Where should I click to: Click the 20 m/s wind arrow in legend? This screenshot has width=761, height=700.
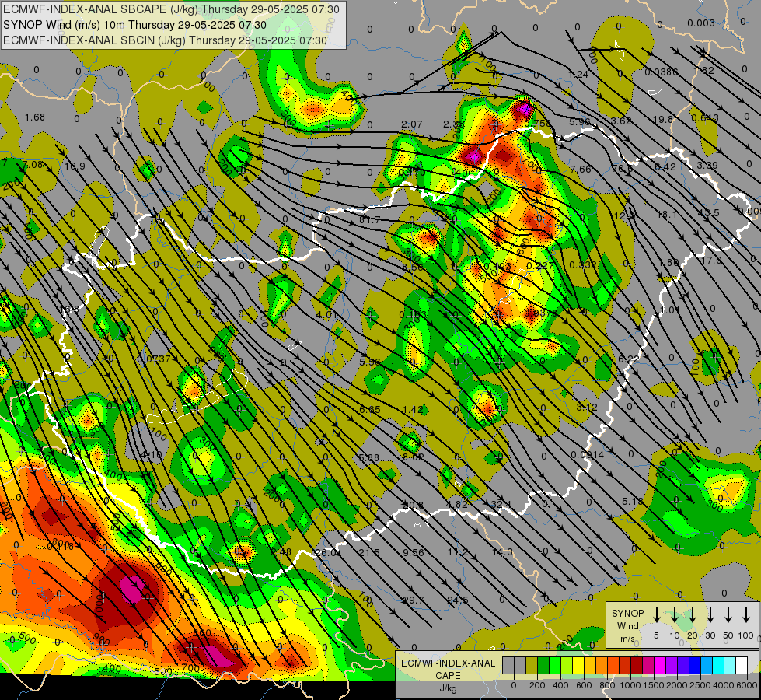(692, 614)
